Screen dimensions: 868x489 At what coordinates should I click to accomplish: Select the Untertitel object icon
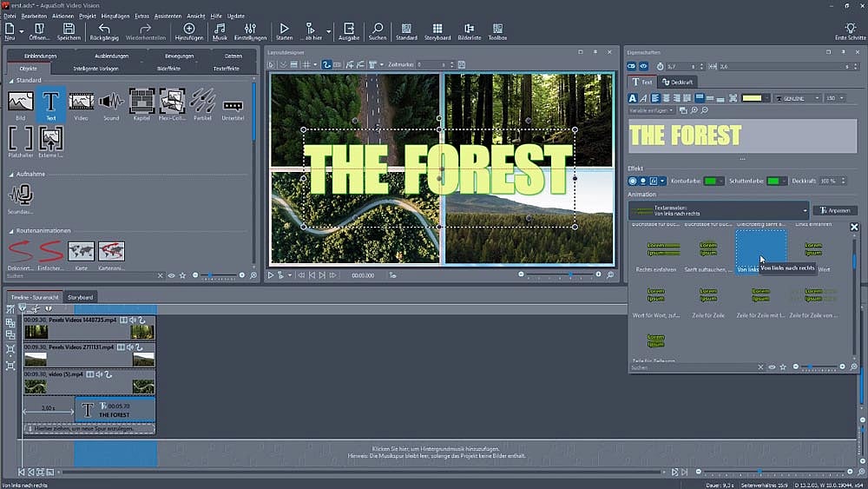pos(233,103)
